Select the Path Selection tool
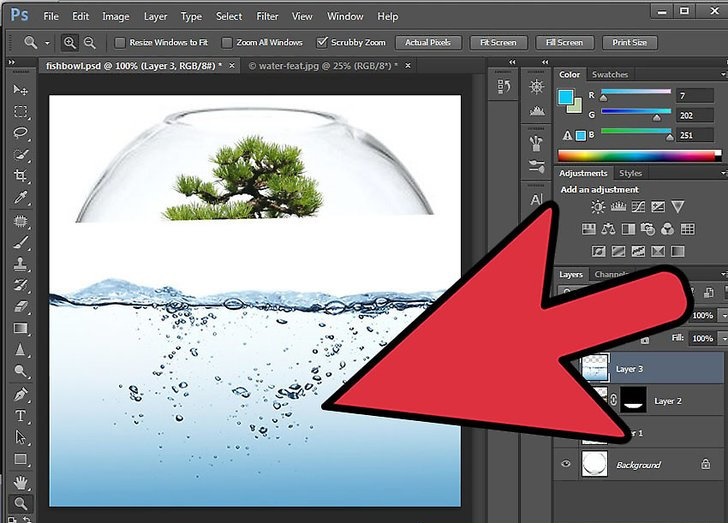 [x=20, y=437]
